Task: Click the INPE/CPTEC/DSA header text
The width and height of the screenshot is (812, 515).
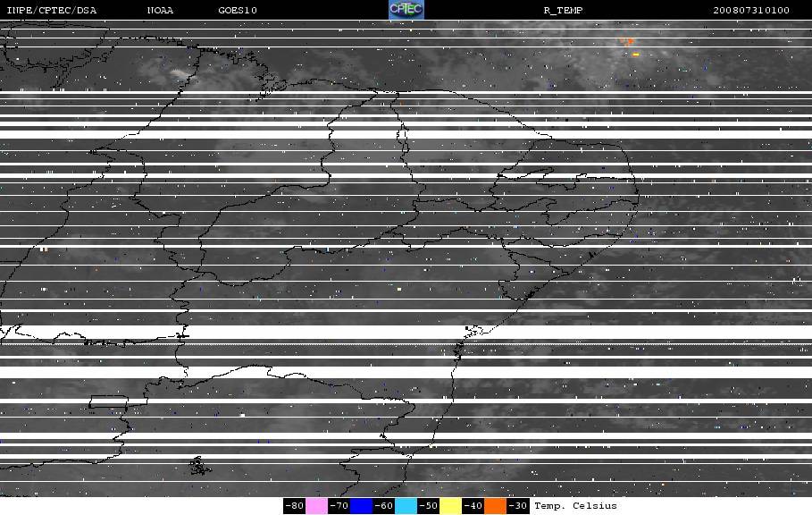Action: click(51, 11)
